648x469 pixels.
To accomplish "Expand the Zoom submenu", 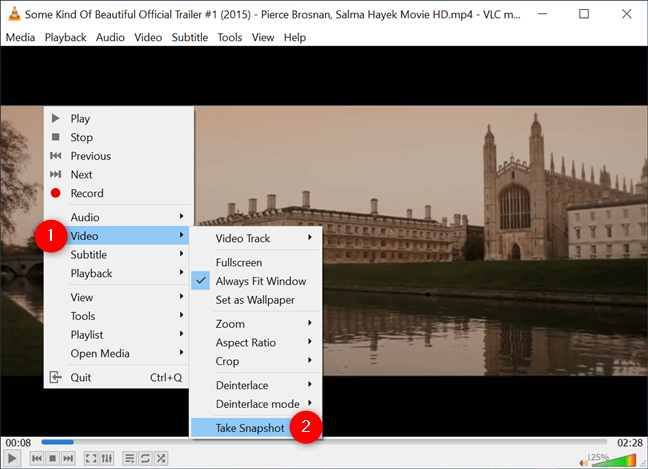I will pyautogui.click(x=256, y=324).
